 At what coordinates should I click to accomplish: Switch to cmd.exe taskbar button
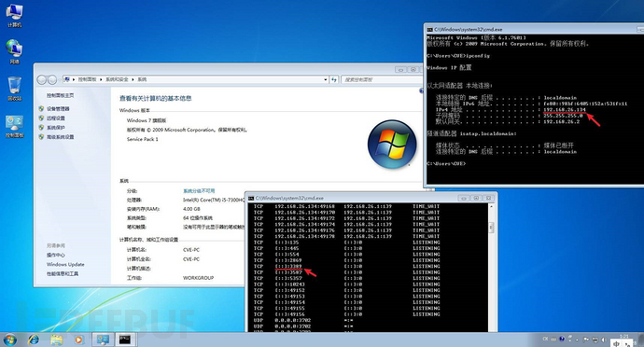[x=125, y=340]
